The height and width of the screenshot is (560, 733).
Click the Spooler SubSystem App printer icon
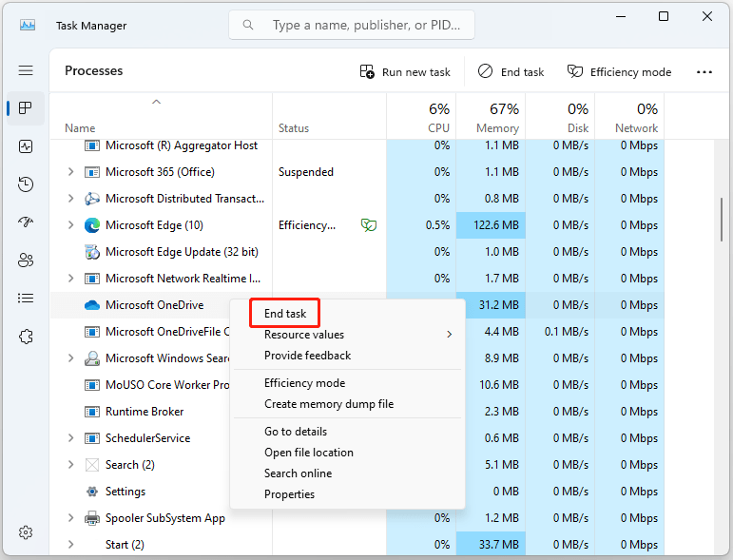coord(92,518)
